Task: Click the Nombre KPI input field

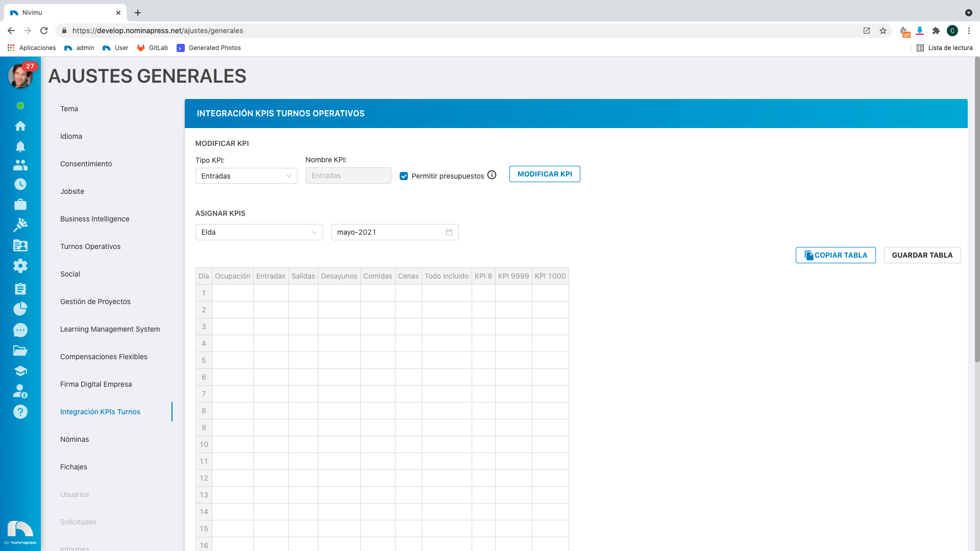Action: click(348, 176)
